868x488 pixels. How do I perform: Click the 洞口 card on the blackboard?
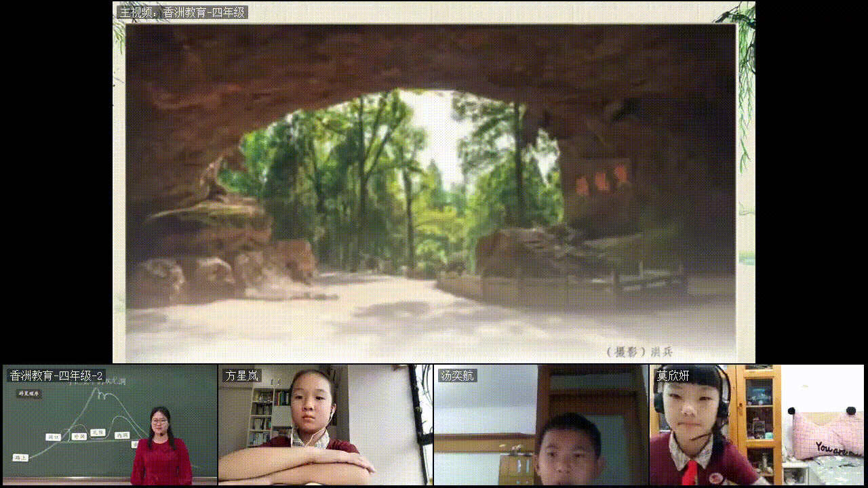(x=54, y=437)
